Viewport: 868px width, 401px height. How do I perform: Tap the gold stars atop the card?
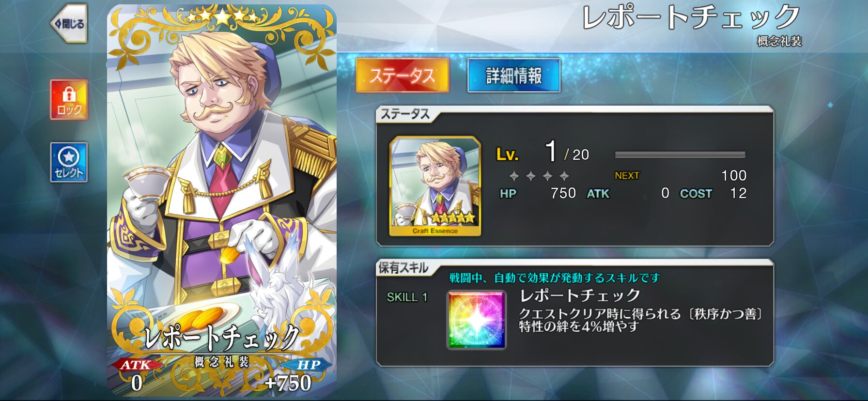222,17
